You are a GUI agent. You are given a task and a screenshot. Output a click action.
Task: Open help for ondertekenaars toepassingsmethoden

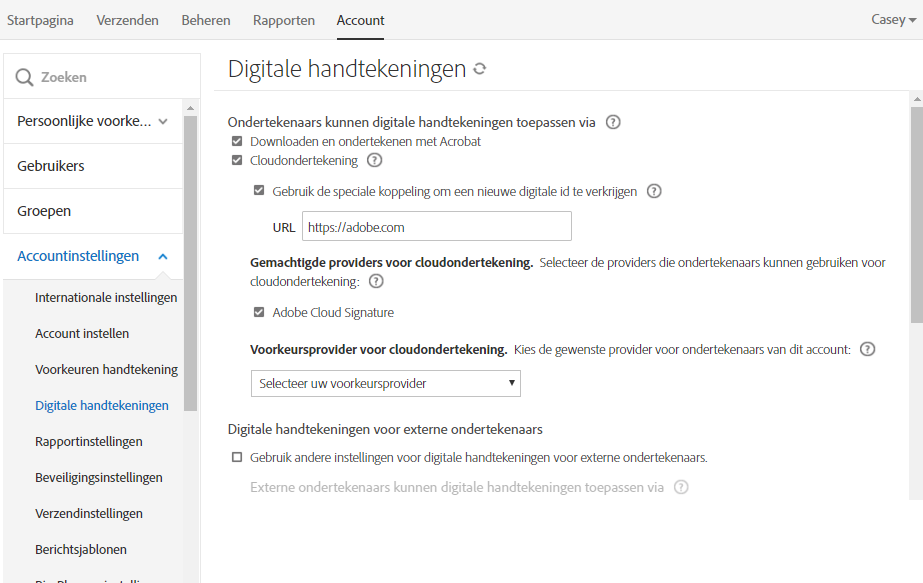612,121
